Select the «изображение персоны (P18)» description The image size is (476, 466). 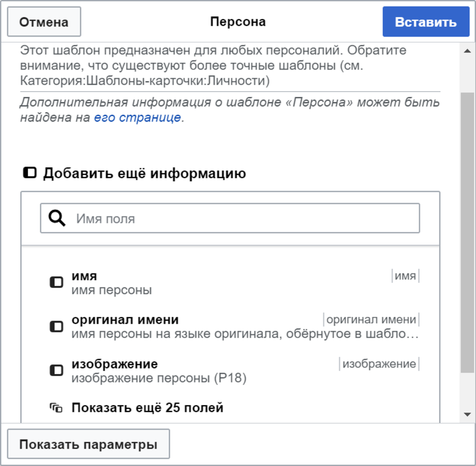(x=159, y=378)
